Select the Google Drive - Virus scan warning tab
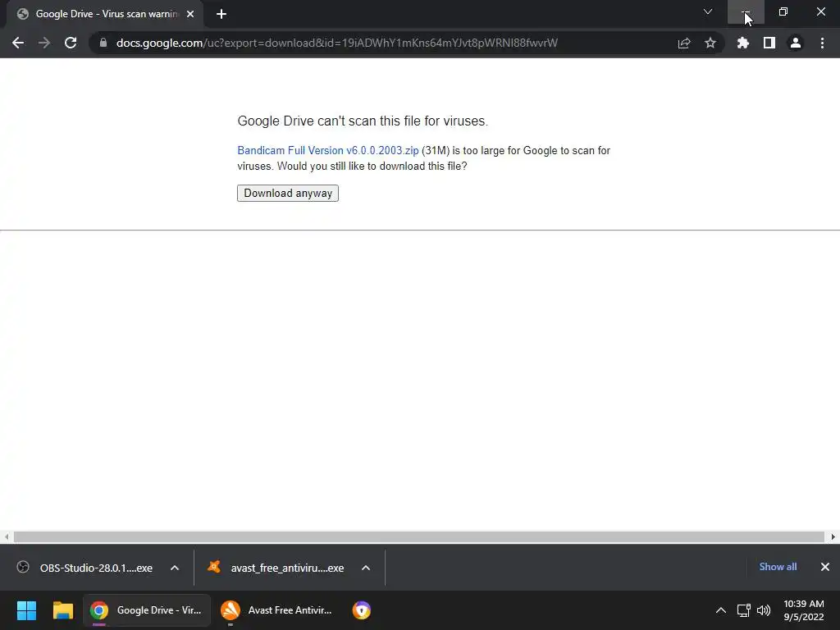840x630 pixels. tap(104, 14)
